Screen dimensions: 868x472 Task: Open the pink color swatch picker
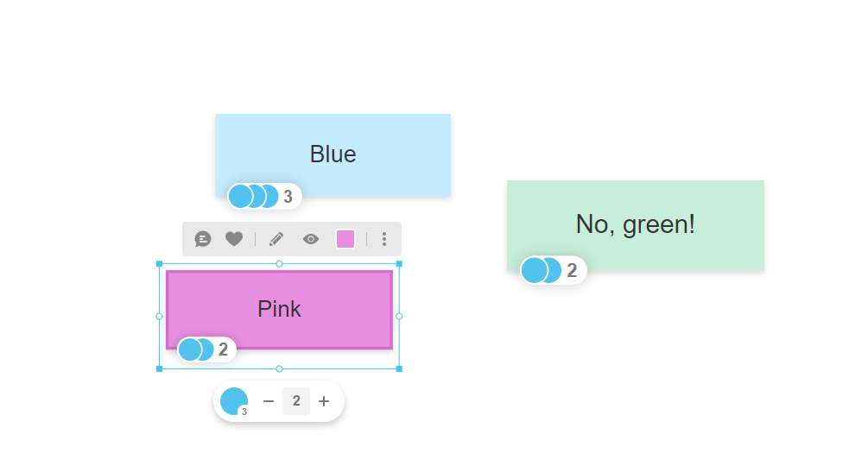345,239
